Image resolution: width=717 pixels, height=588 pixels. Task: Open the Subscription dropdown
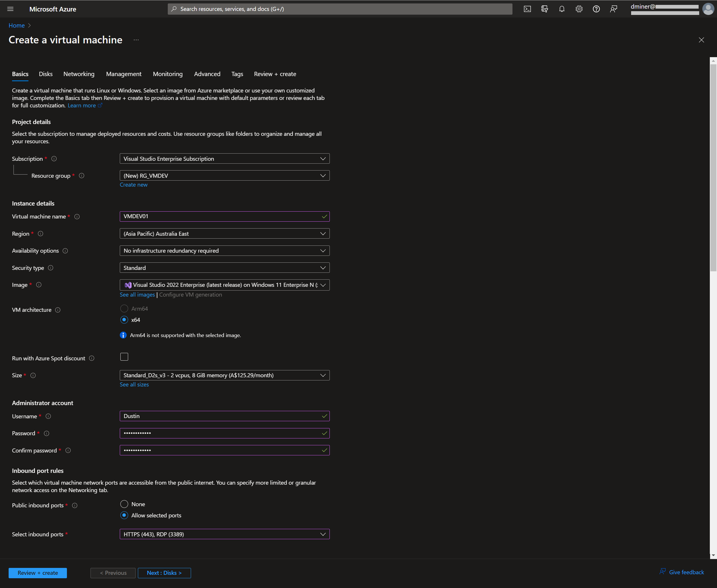[225, 158]
